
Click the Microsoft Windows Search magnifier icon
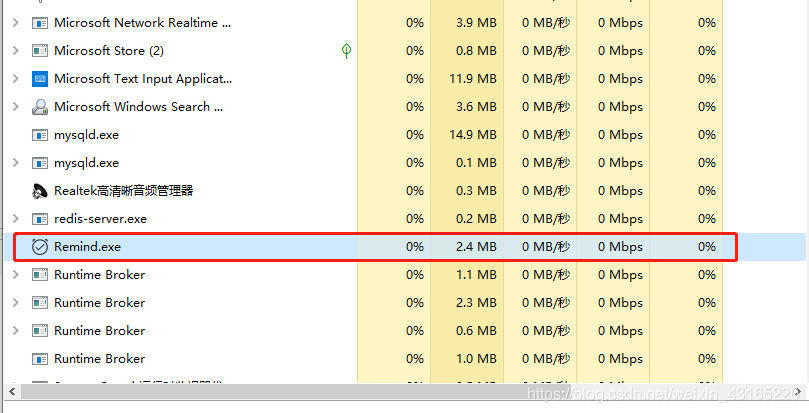pos(40,107)
